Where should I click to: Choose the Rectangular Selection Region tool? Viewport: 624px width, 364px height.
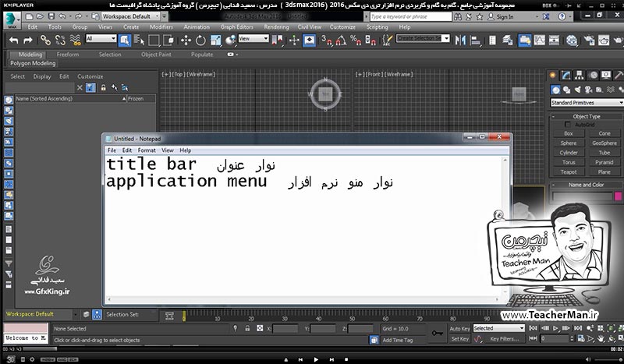point(154,40)
